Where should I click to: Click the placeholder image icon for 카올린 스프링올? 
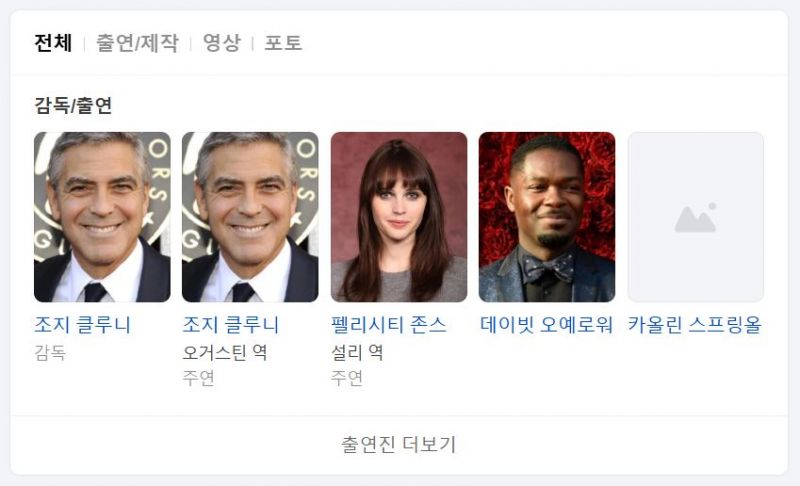coord(695,217)
